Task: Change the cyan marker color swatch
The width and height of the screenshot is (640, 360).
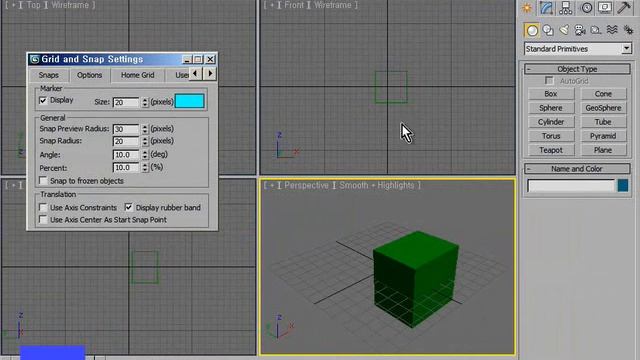Action: [190, 101]
